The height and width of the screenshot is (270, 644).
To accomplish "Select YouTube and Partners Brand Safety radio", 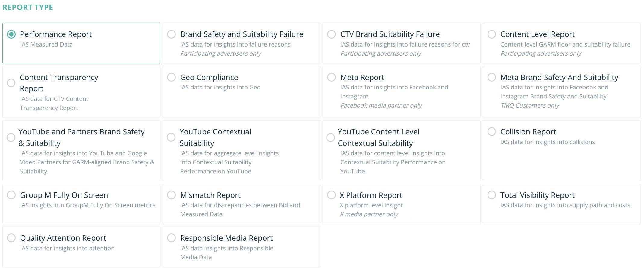I will (11, 137).
